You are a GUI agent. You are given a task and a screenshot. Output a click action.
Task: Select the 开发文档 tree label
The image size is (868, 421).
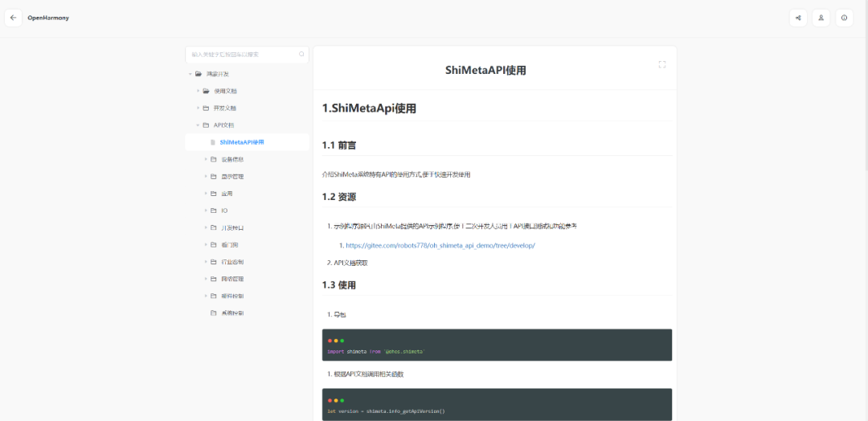[225, 108]
